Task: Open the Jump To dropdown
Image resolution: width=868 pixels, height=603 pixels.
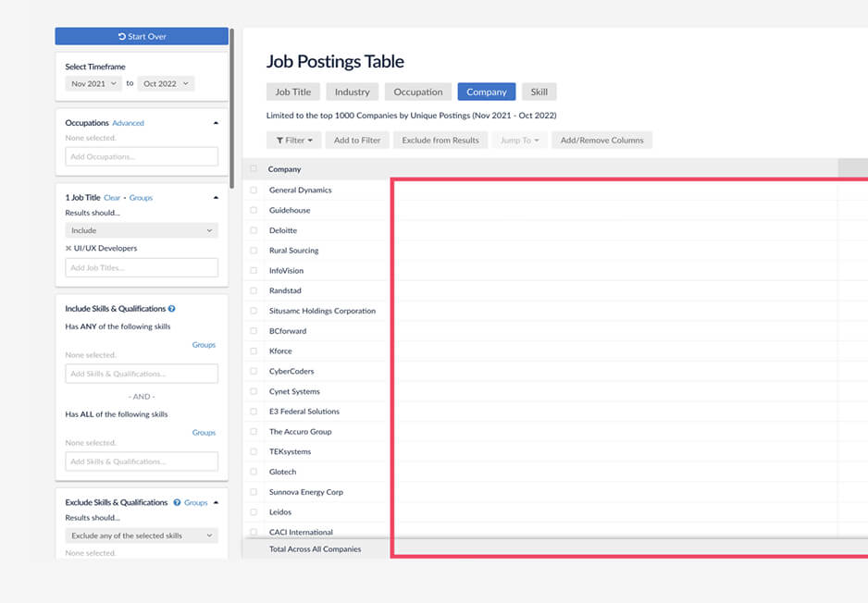Action: (x=520, y=141)
